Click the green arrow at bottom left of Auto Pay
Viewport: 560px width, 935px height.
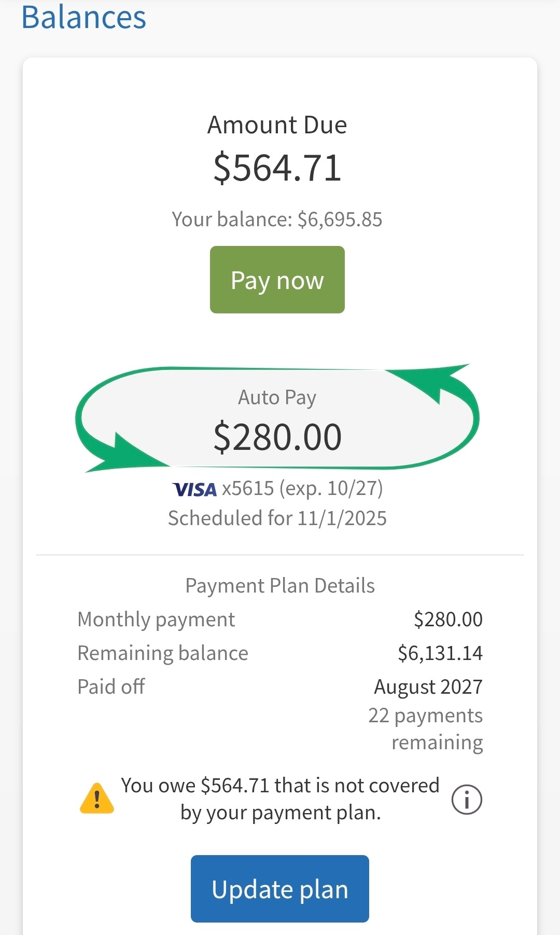(x=124, y=452)
